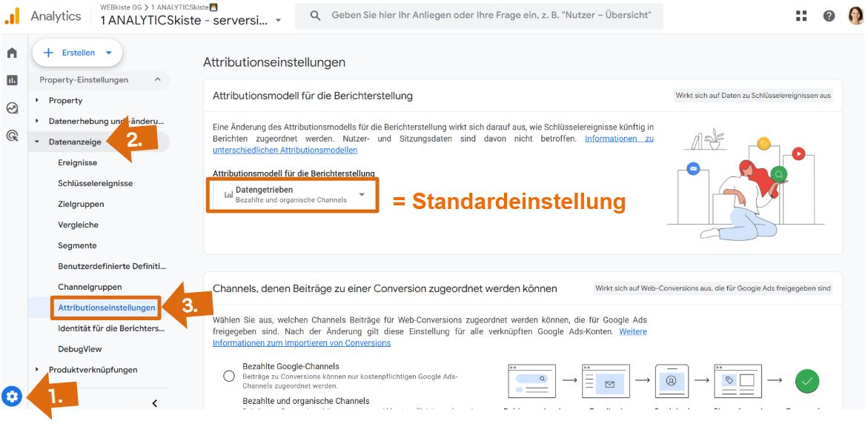Focus the search field at top
This screenshot has height=424, width=868.
479,16
